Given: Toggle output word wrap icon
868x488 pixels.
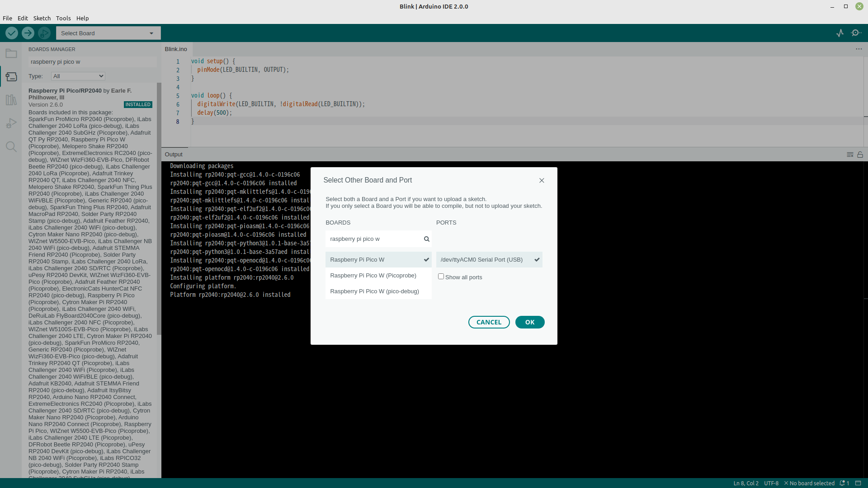Looking at the screenshot, I should point(850,155).
